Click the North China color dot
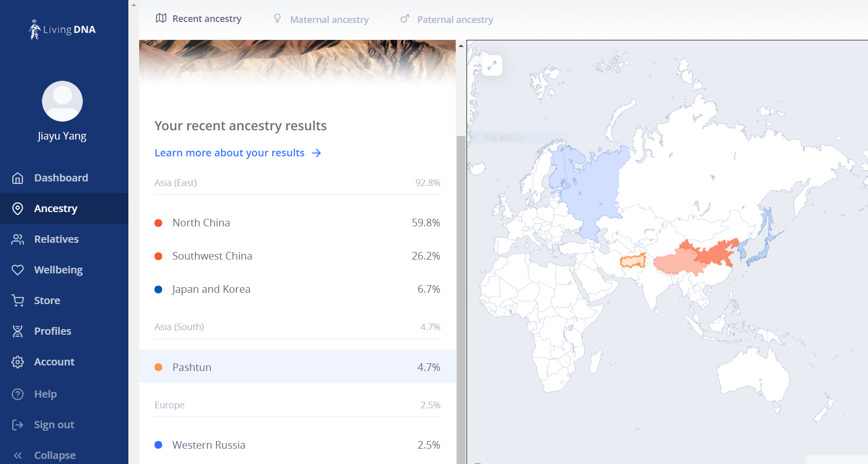 tap(159, 223)
